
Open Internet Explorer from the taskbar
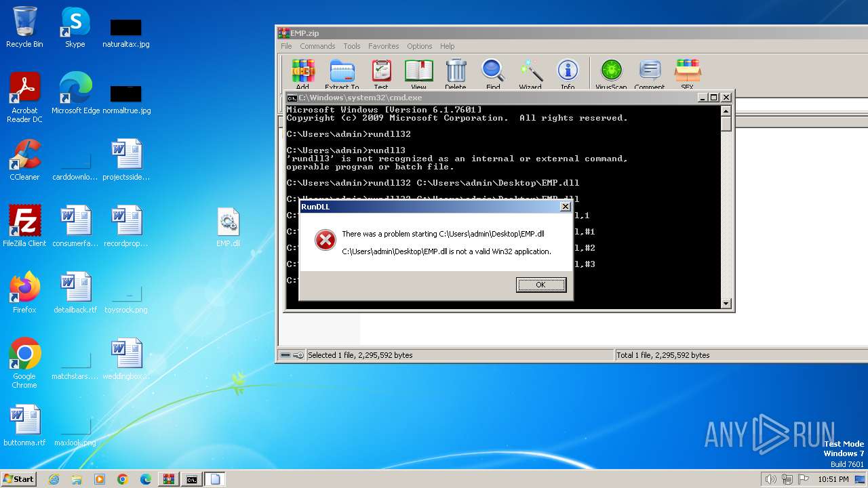54,479
